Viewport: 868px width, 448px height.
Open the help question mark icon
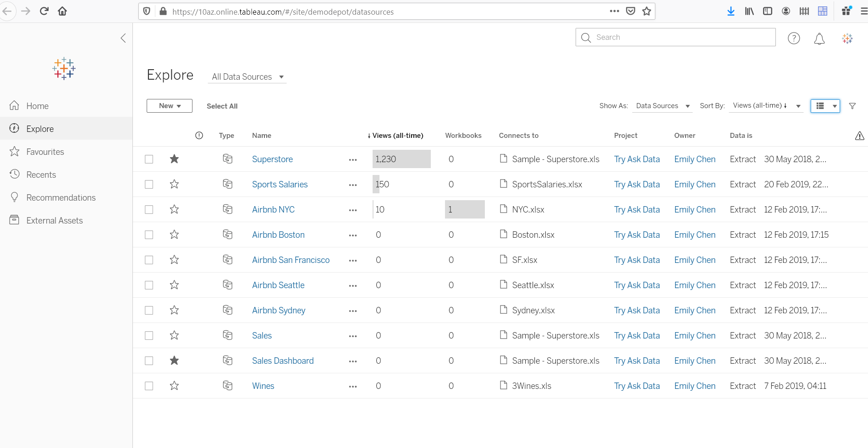click(794, 38)
